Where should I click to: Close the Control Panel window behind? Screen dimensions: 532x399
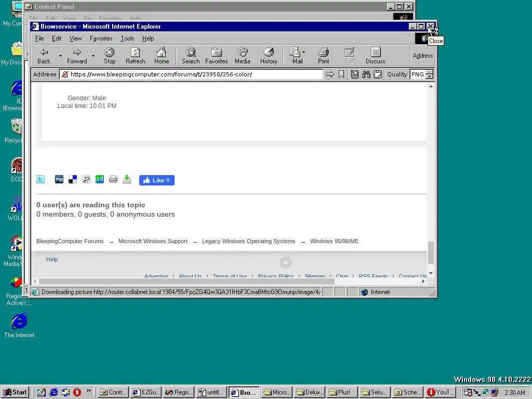pyautogui.click(x=409, y=6)
